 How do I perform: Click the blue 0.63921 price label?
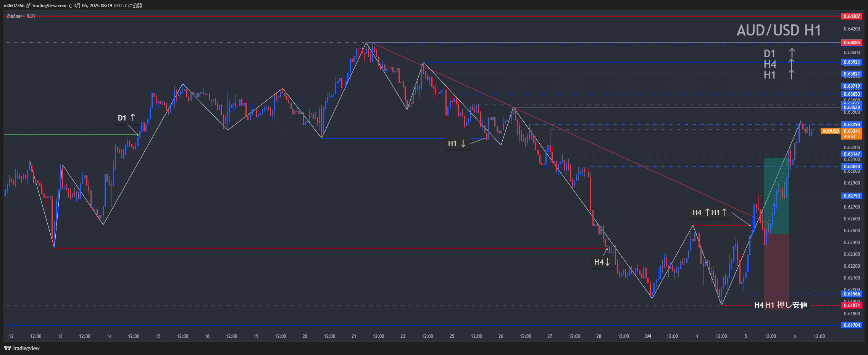852,62
